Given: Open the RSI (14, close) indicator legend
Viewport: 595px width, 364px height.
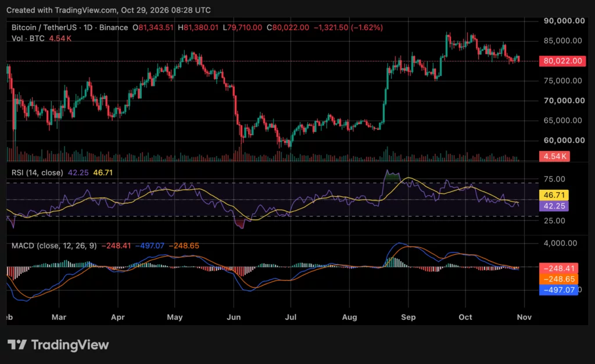Looking at the screenshot, I should click(x=37, y=173).
